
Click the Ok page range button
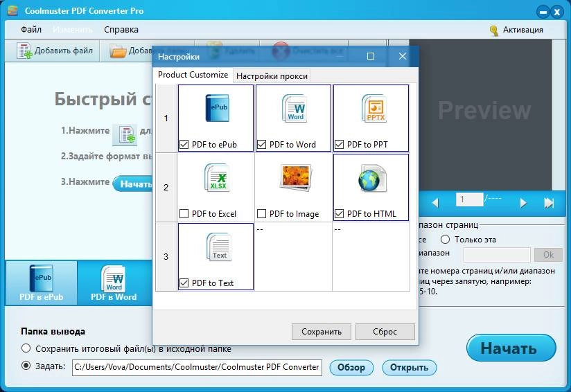click(x=548, y=255)
